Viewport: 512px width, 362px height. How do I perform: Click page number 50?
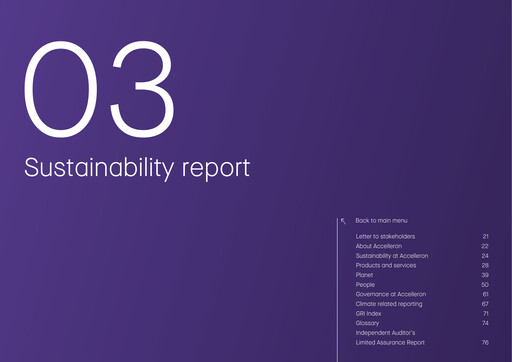click(x=485, y=285)
